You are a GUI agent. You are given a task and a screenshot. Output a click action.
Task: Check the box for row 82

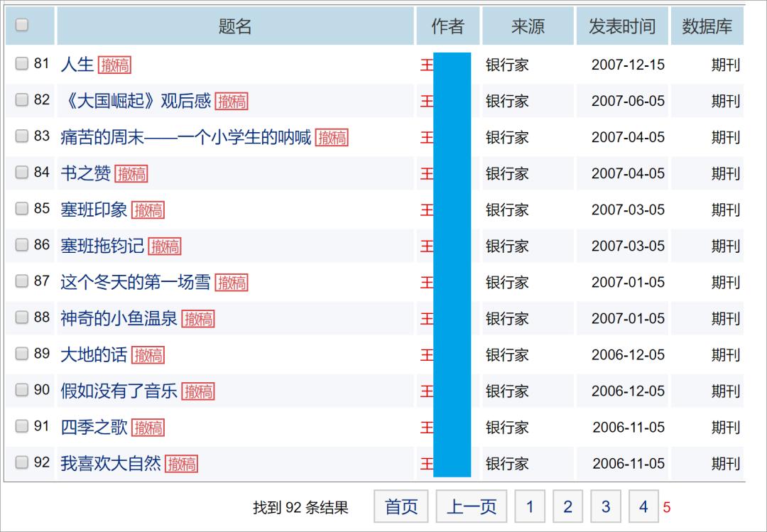click(x=21, y=99)
